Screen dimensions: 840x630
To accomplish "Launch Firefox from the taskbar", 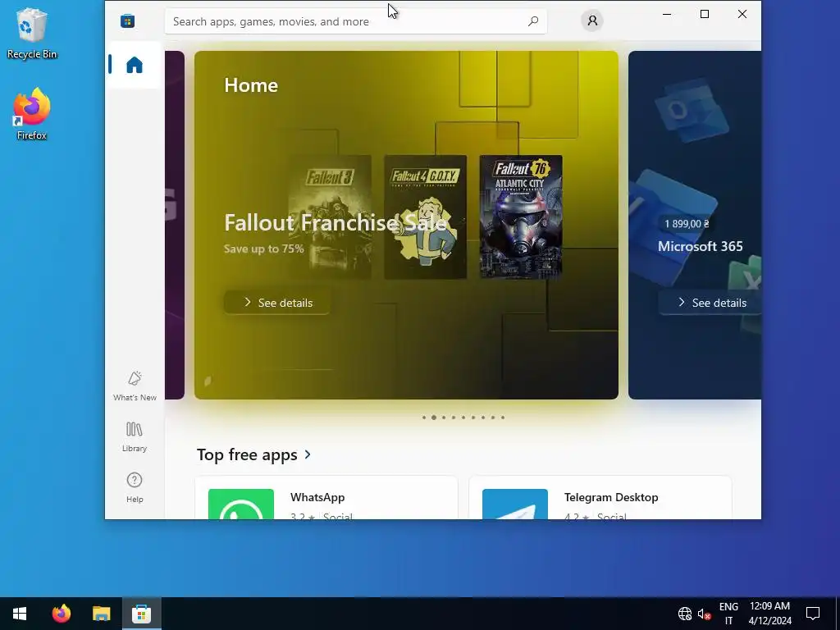I will coord(61,614).
